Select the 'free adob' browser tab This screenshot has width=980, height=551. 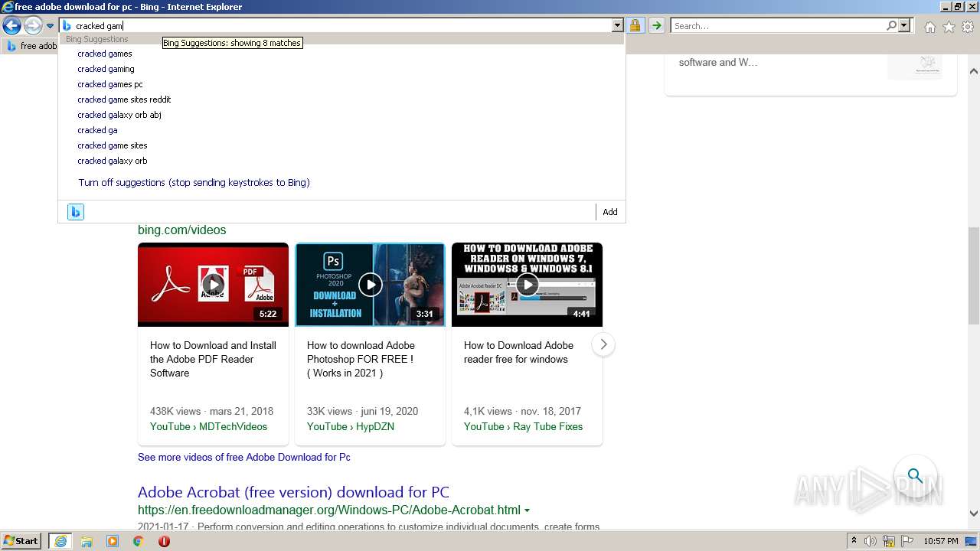pos(31,46)
